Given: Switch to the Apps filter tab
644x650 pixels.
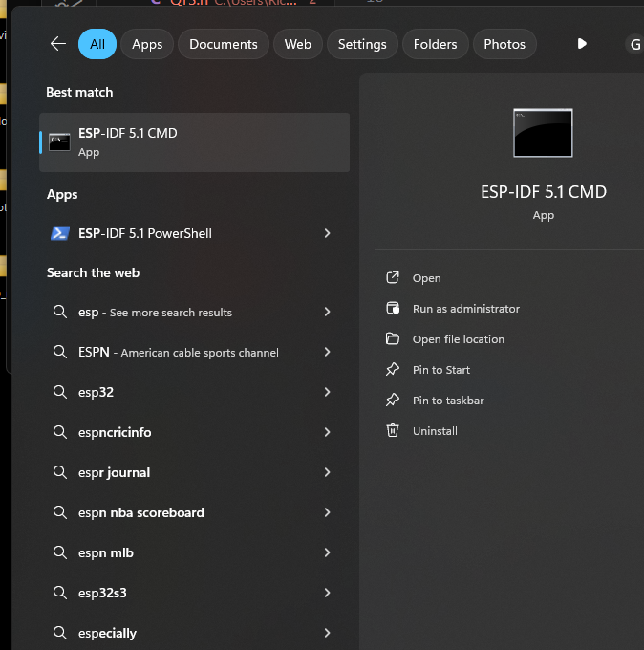Looking at the screenshot, I should [147, 44].
